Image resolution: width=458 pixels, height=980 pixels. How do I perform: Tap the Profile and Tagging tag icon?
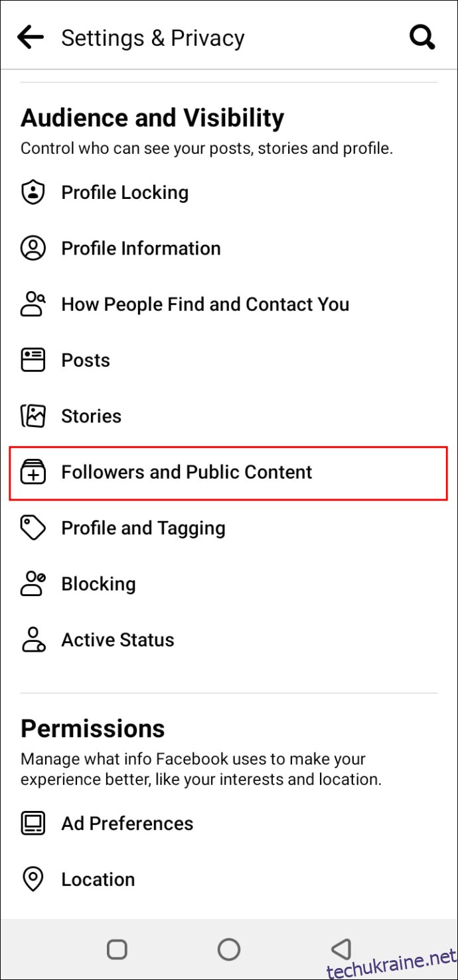click(x=33, y=528)
